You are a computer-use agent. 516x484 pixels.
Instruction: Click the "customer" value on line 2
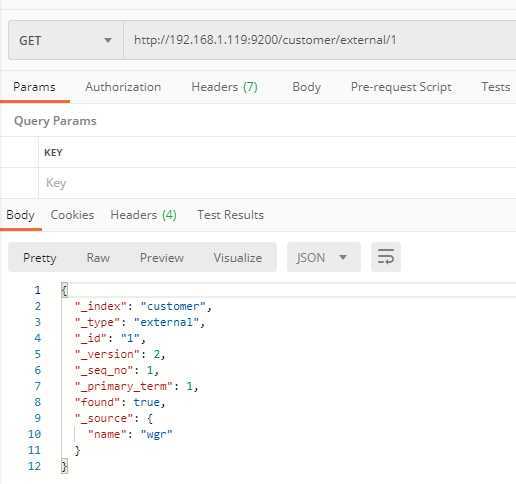coord(173,306)
